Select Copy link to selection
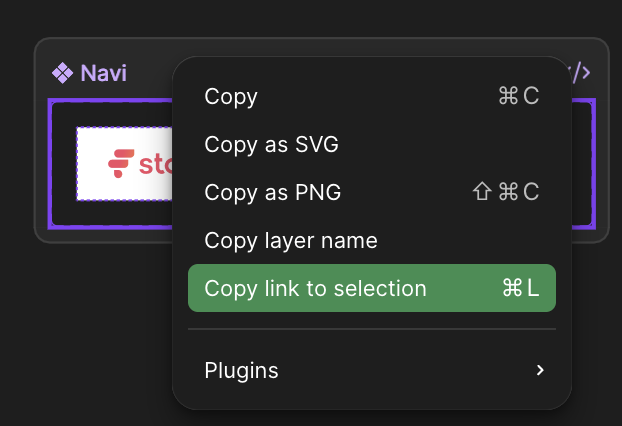This screenshot has width=622, height=426. (x=315, y=289)
